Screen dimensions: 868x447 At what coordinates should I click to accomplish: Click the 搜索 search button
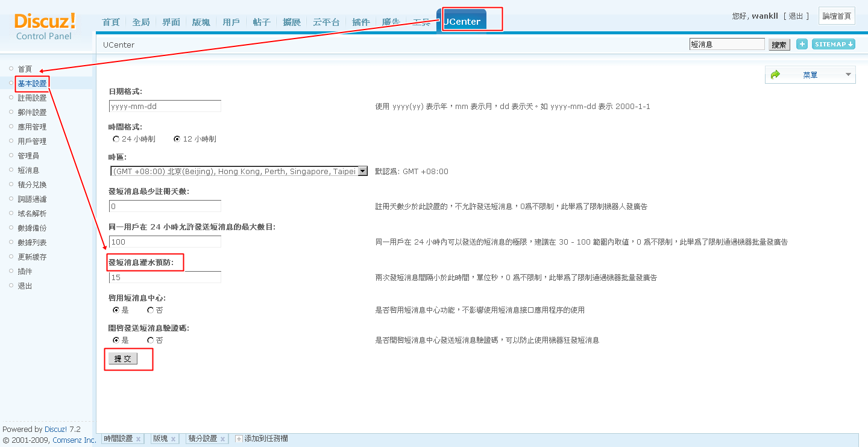click(779, 45)
